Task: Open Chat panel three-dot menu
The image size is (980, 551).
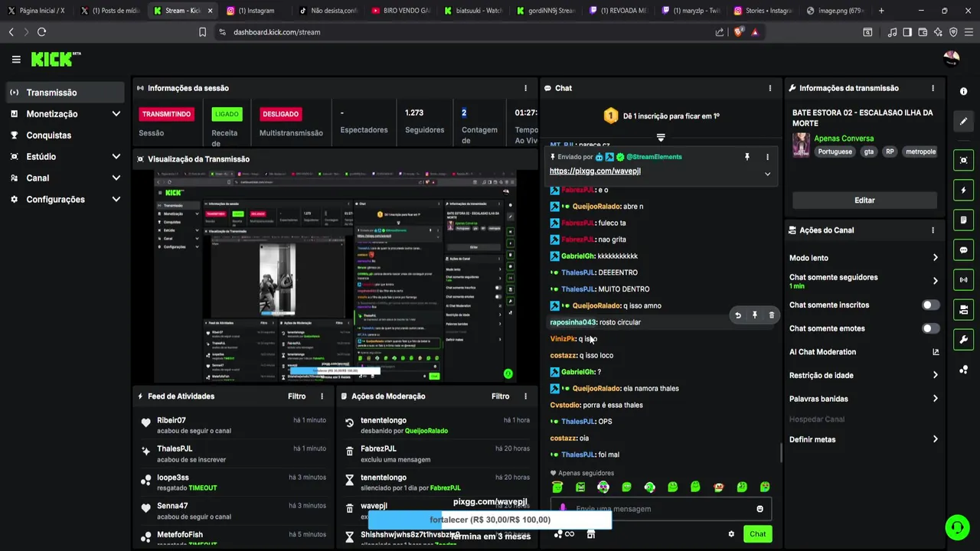Action: point(770,88)
